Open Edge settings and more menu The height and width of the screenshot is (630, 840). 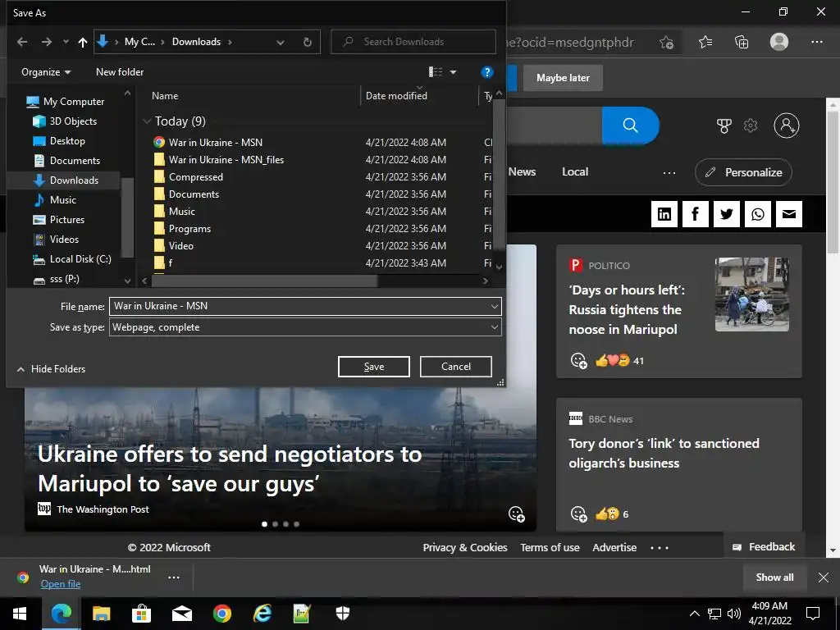pyautogui.click(x=816, y=42)
